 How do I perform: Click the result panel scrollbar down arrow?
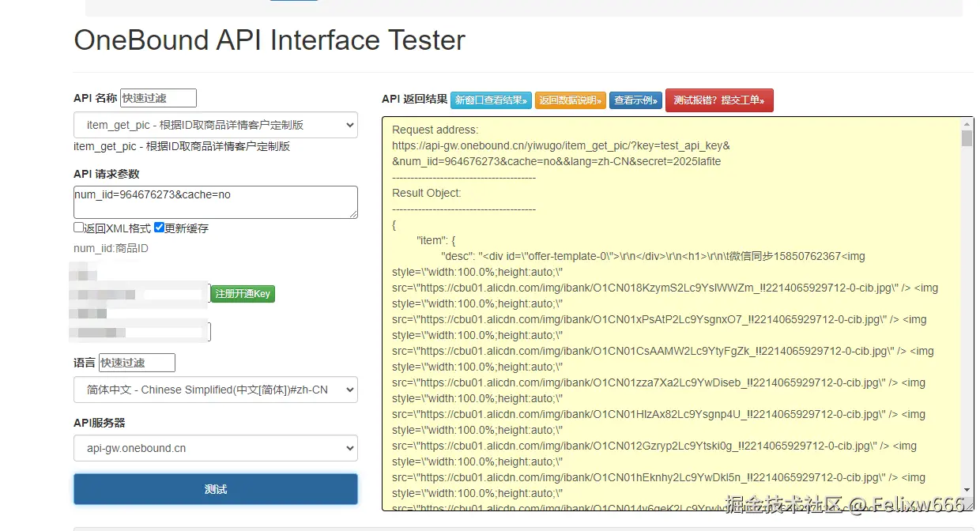point(967,490)
